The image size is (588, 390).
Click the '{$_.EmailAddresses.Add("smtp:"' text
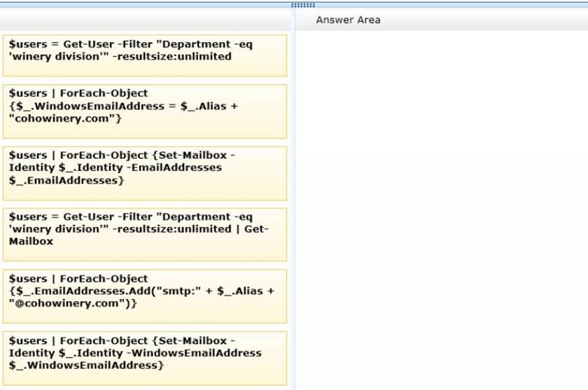tap(90, 291)
